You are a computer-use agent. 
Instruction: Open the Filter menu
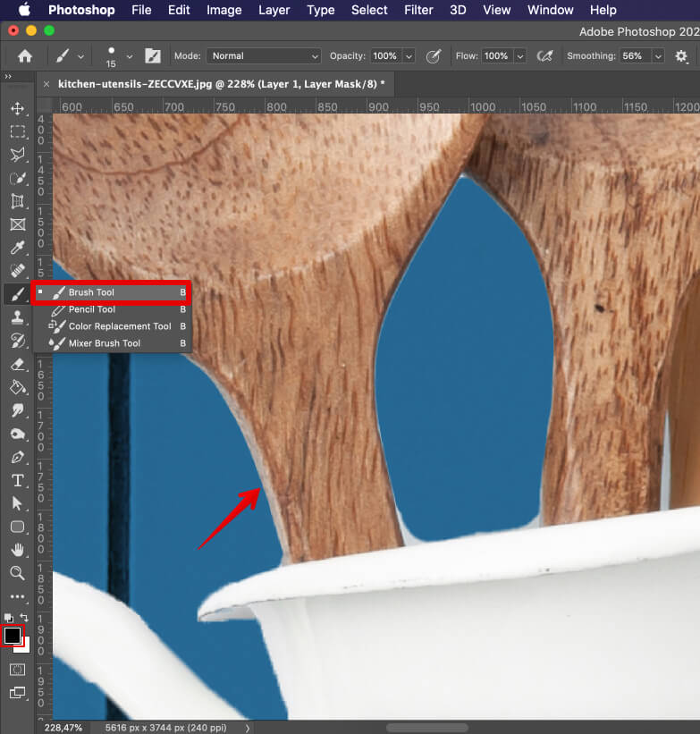(418, 10)
